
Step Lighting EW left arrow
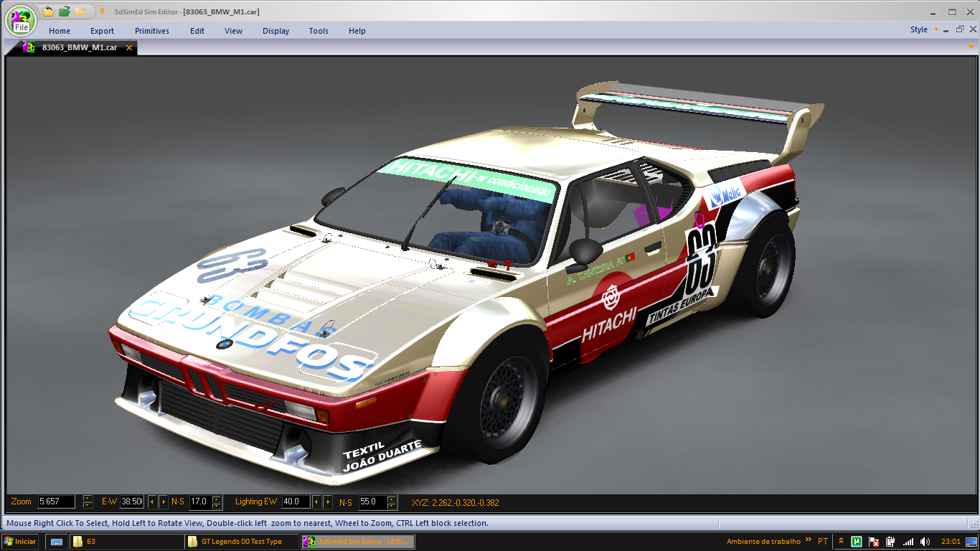316,502
